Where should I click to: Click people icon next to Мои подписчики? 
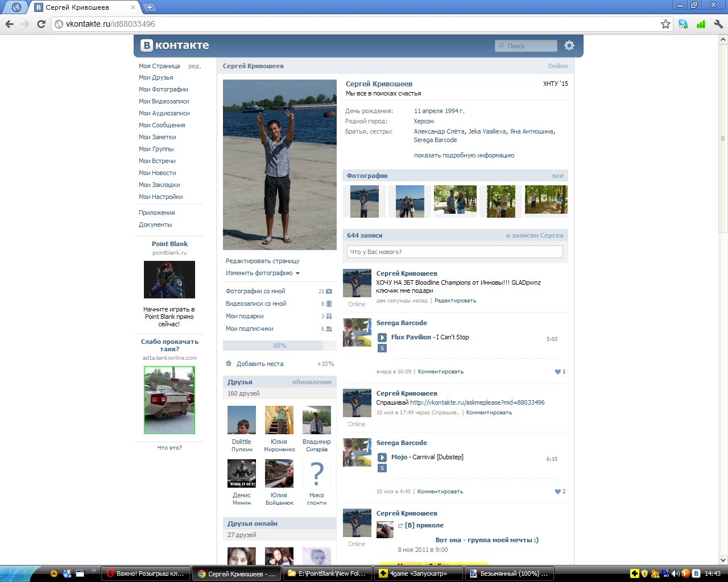(329, 329)
